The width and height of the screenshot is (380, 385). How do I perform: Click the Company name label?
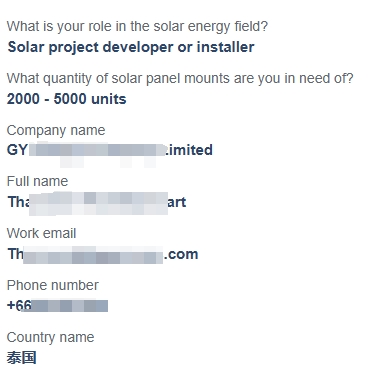click(x=56, y=130)
